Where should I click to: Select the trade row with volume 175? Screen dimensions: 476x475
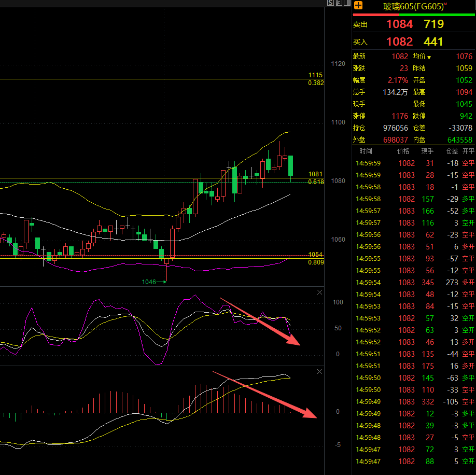coord(414,366)
